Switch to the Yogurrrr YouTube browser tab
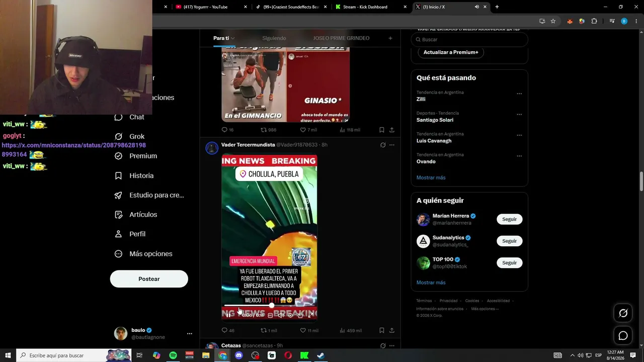Viewport: 644px width, 362px height. coord(211,7)
